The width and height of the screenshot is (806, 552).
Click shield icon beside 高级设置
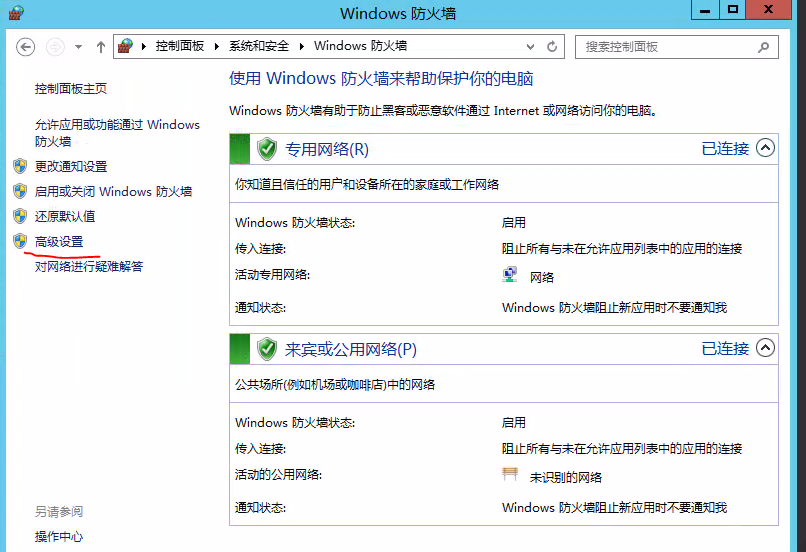(20, 241)
